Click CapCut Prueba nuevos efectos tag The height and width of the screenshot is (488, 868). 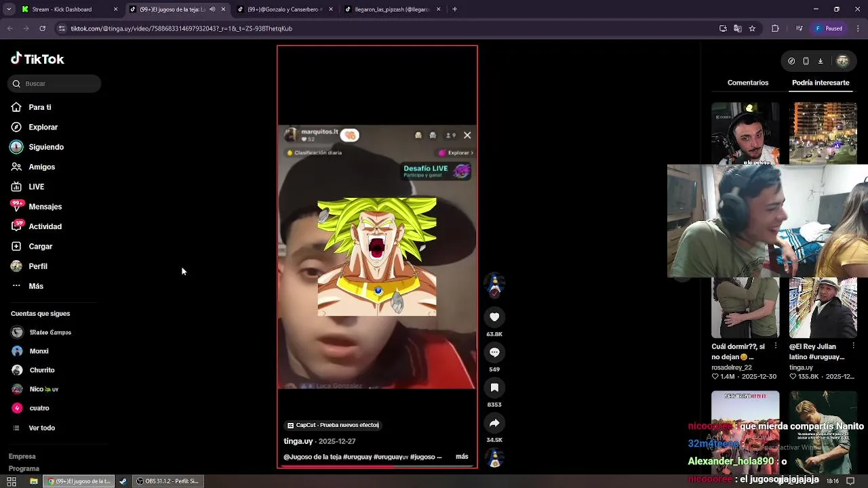(x=333, y=425)
